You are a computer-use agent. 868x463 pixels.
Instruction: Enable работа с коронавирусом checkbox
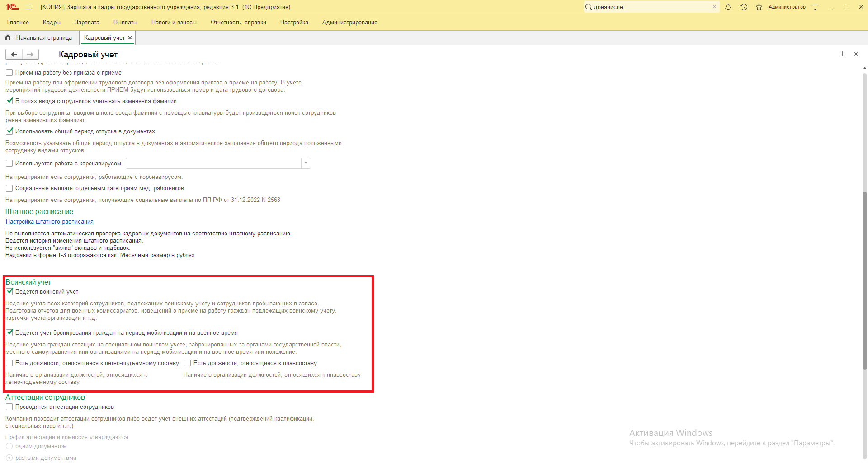pyautogui.click(x=9, y=163)
